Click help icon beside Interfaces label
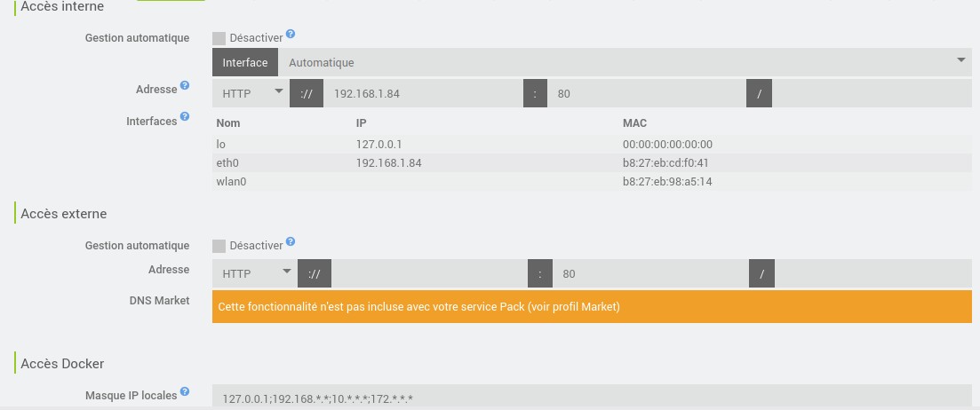 pos(185,116)
